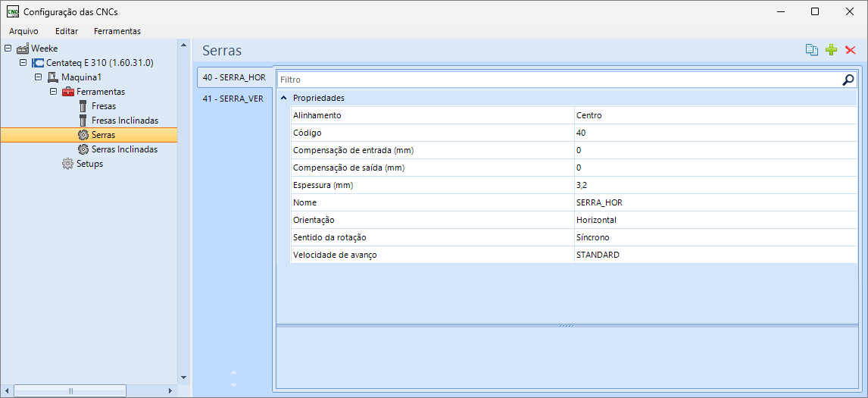Image resolution: width=868 pixels, height=398 pixels.
Task: Collapse the Ferramentas tree node
Action: click(x=53, y=92)
